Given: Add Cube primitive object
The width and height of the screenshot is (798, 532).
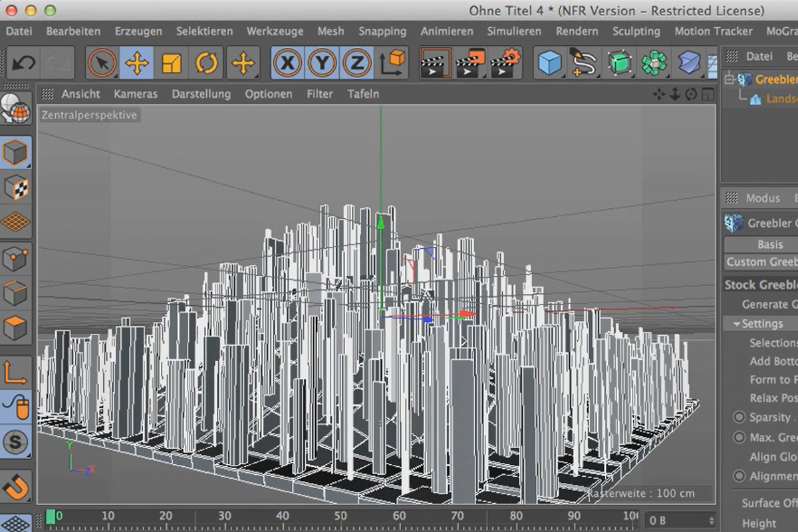Looking at the screenshot, I should click(x=549, y=64).
